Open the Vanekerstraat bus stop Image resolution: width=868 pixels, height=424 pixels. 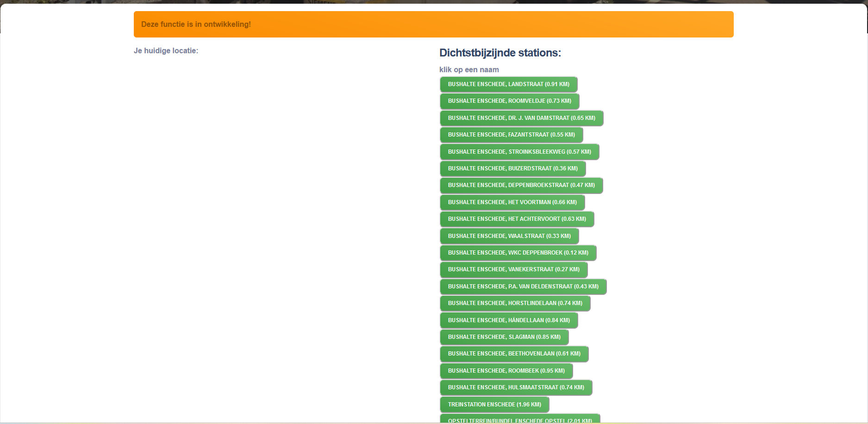click(513, 269)
